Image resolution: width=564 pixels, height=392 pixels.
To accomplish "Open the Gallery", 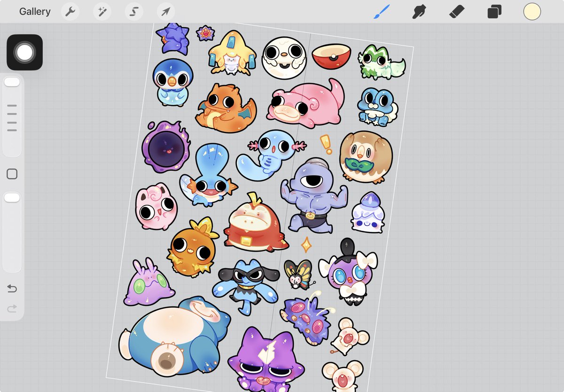I will click(35, 11).
